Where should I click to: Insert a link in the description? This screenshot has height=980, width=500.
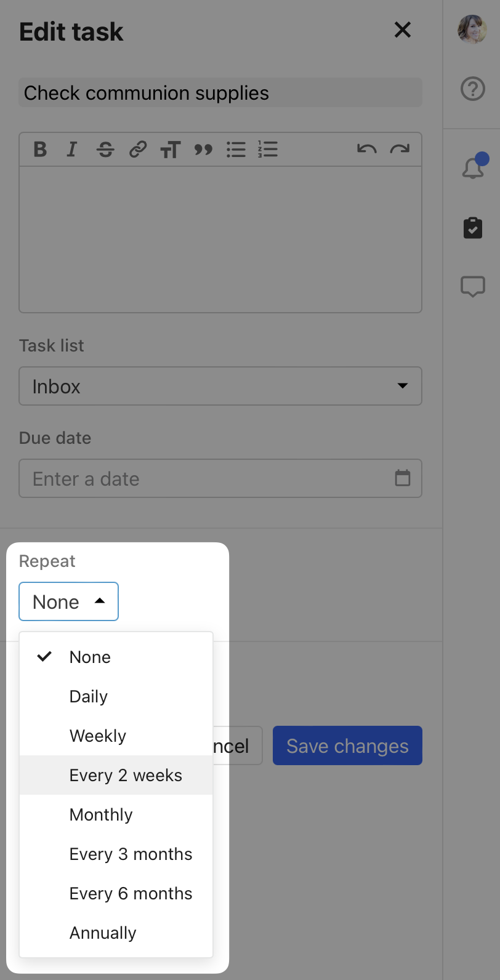click(x=138, y=150)
